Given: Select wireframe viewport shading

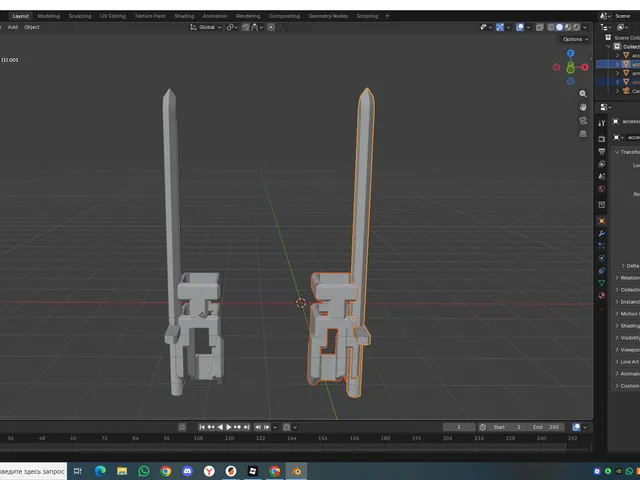Looking at the screenshot, I should coord(551,27).
